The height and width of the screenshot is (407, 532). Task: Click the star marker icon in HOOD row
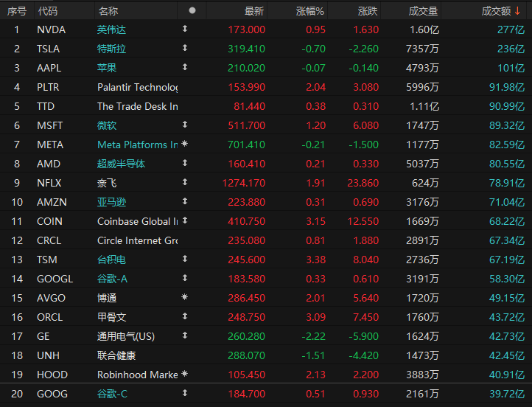[x=184, y=374]
